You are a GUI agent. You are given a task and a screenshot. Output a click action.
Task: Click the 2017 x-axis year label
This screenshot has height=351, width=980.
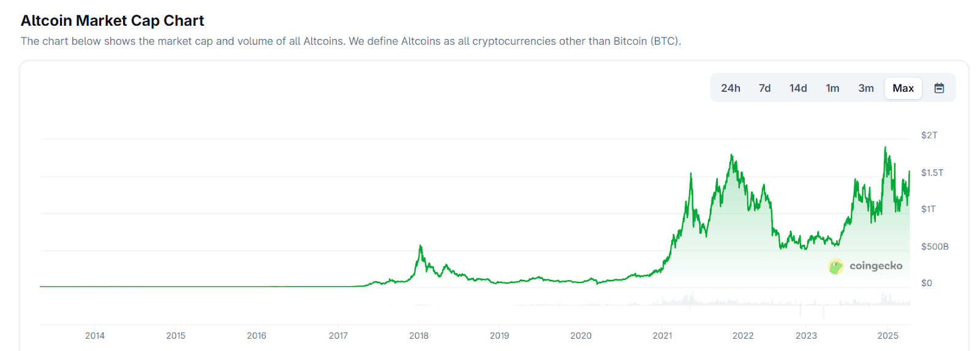coord(338,336)
